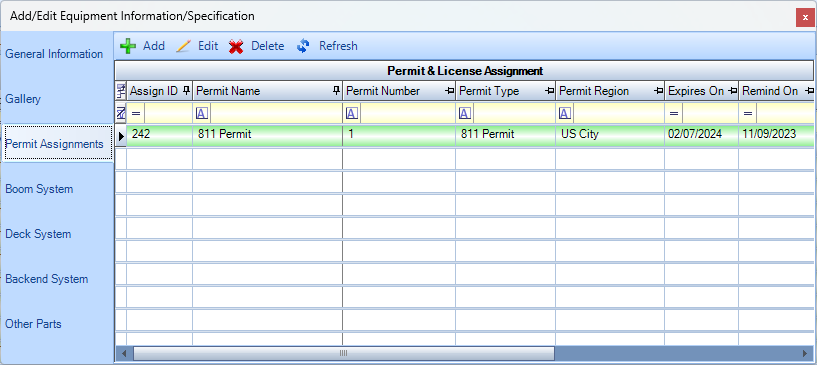The width and height of the screenshot is (817, 365).
Task: Open Permit Region filter operator dropdown
Action: click(565, 113)
